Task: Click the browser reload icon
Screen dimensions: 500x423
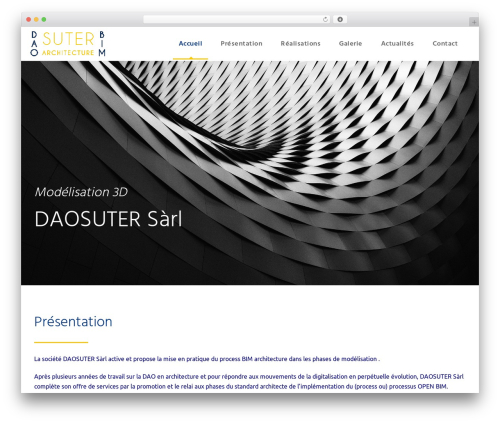Action: [x=325, y=20]
